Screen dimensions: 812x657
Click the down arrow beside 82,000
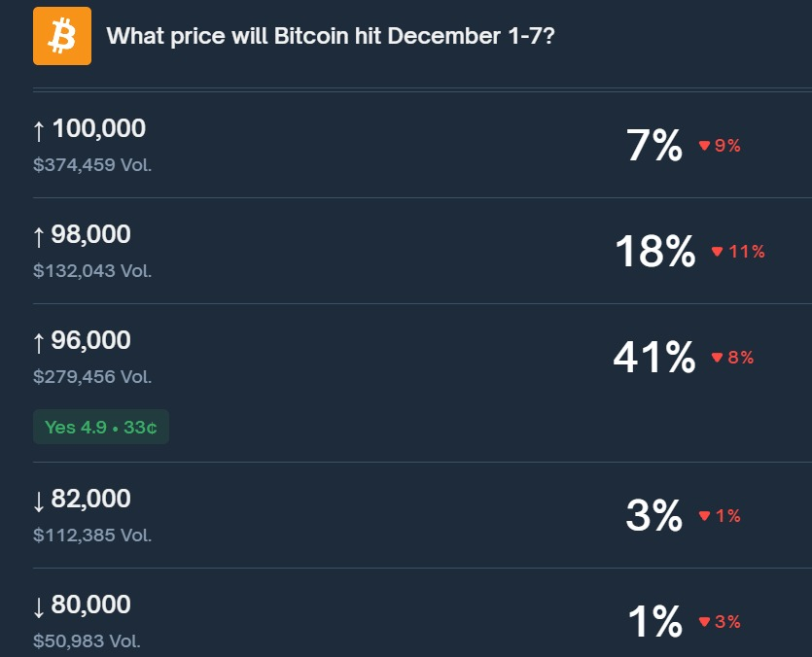40,501
